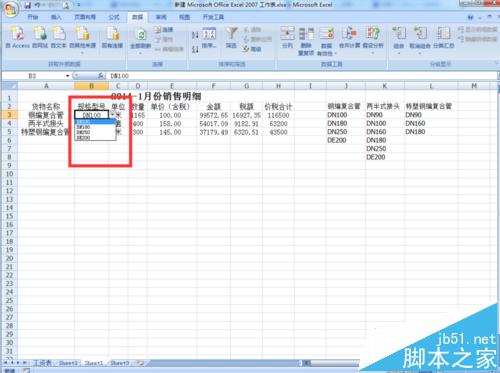This screenshot has height=373, width=500.
Task: Switch to the Formulas ribbon tab
Action: [x=114, y=17]
